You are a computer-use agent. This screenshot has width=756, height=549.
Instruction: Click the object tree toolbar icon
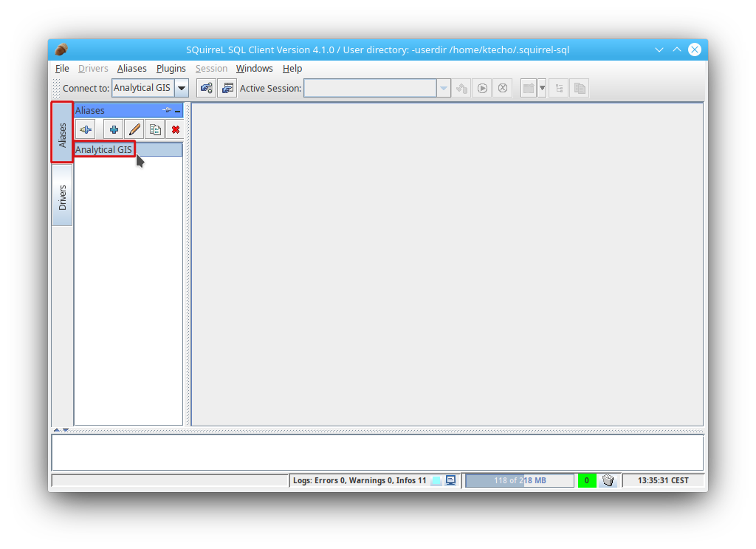coord(559,88)
